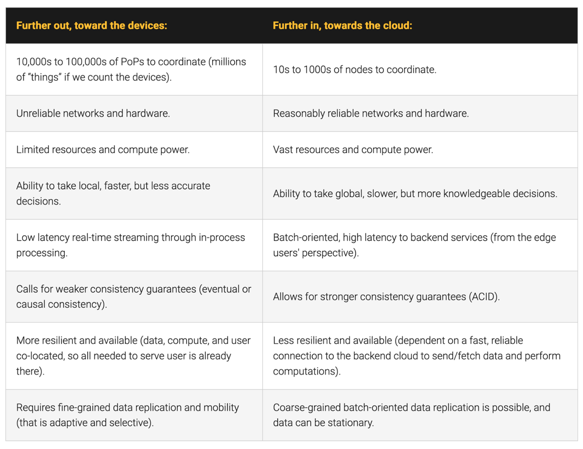Click the 'fine-grained data replication' cell
The width and height of the screenshot is (583, 449).
[134, 415]
